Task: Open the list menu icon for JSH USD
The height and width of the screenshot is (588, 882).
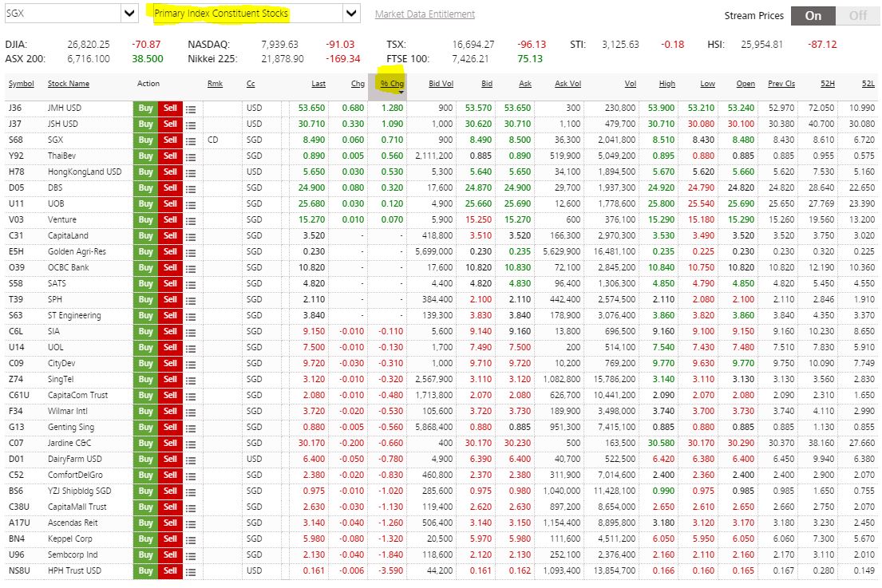Action: click(191, 124)
